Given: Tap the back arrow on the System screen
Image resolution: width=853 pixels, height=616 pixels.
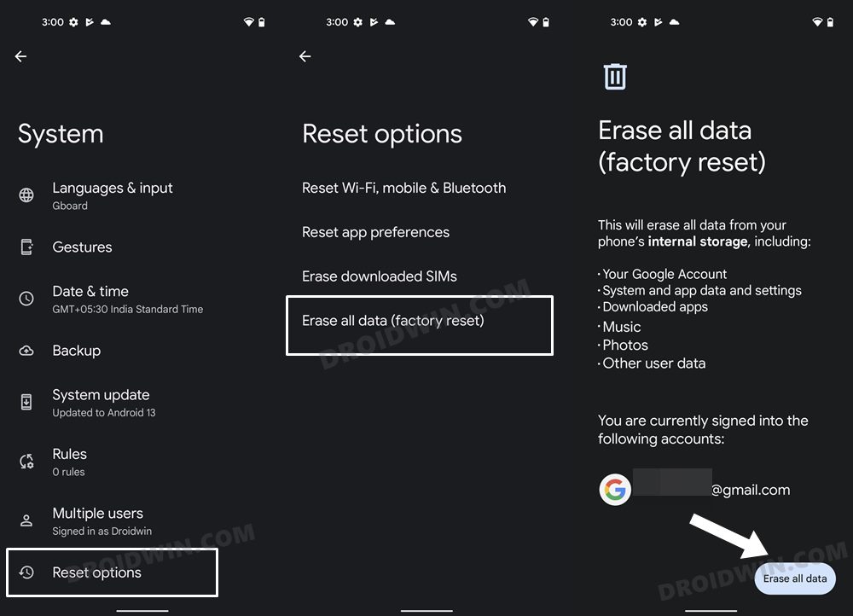Looking at the screenshot, I should (20, 56).
